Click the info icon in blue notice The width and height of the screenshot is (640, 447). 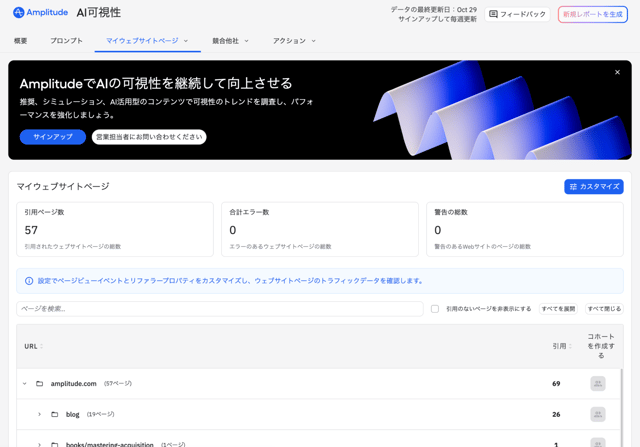(x=29, y=281)
